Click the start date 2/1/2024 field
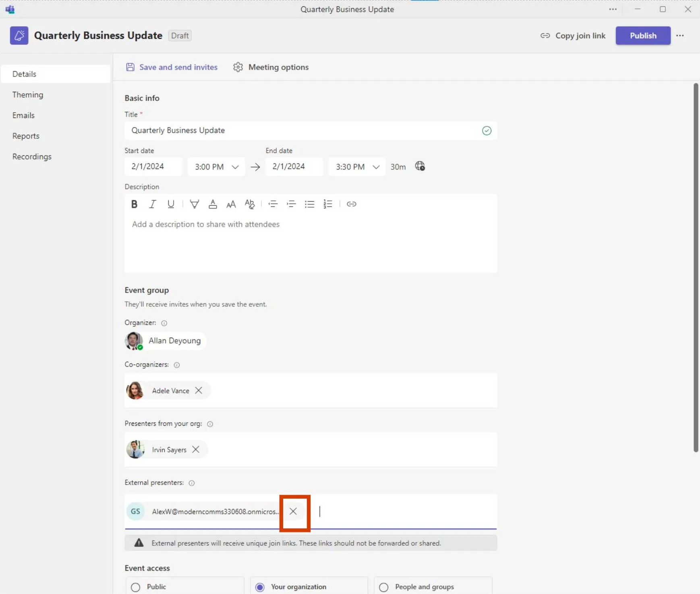700x594 pixels. click(x=153, y=167)
